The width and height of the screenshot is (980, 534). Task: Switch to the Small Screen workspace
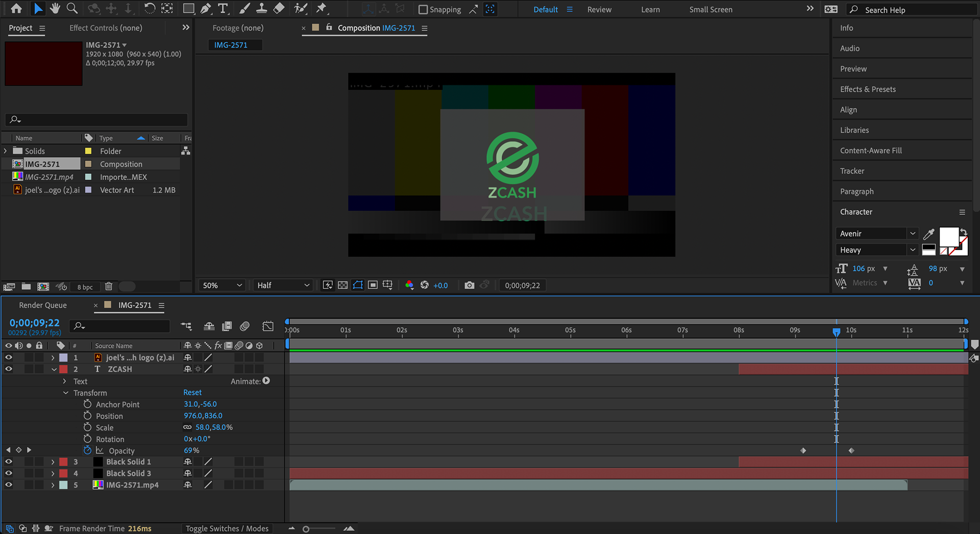(710, 10)
